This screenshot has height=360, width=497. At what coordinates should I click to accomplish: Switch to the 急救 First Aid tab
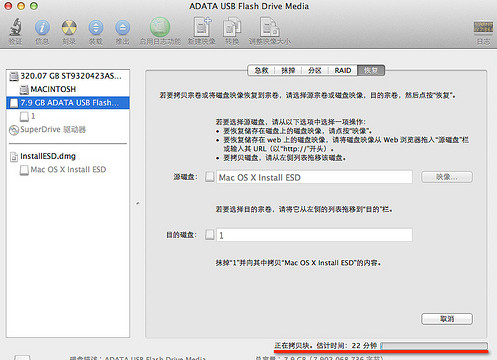coord(261,70)
